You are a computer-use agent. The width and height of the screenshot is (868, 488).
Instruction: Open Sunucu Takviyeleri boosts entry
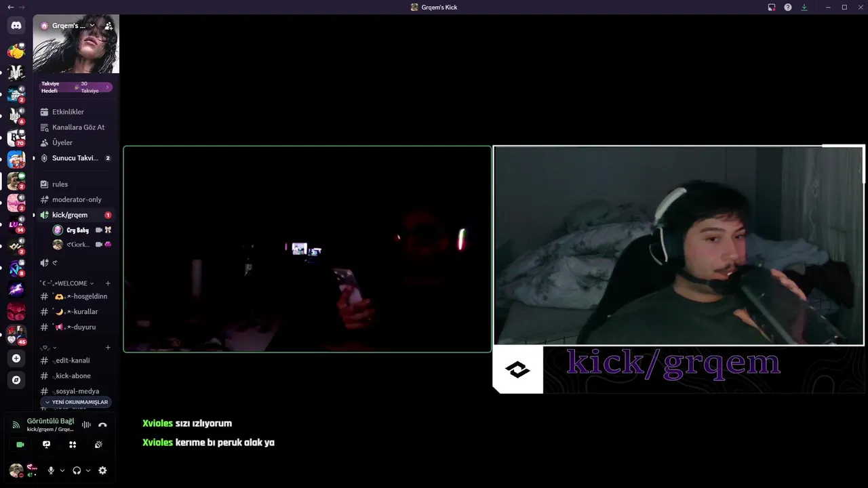pos(76,158)
